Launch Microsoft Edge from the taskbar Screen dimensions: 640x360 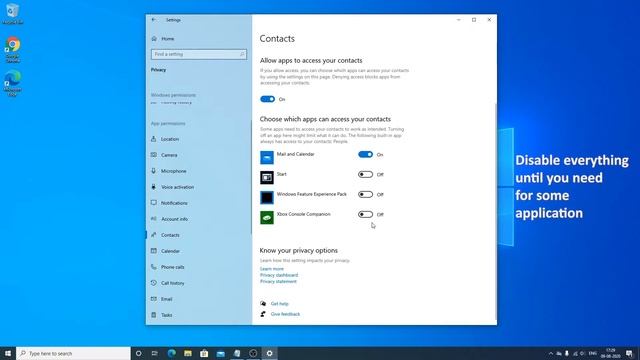[x=171, y=353]
